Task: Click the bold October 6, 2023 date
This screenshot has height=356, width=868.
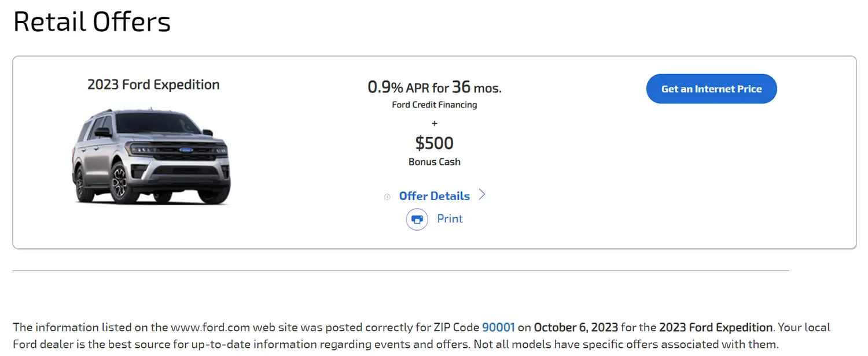Action: point(576,328)
